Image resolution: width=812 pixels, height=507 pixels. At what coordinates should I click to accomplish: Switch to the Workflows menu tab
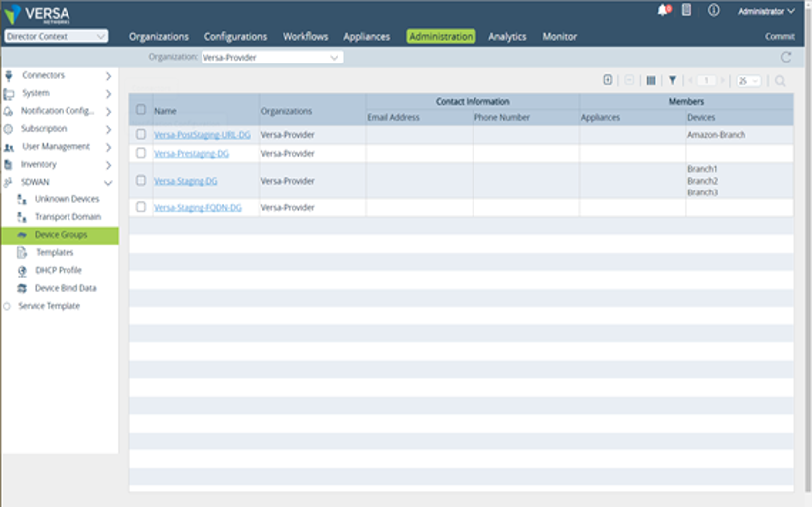point(305,36)
